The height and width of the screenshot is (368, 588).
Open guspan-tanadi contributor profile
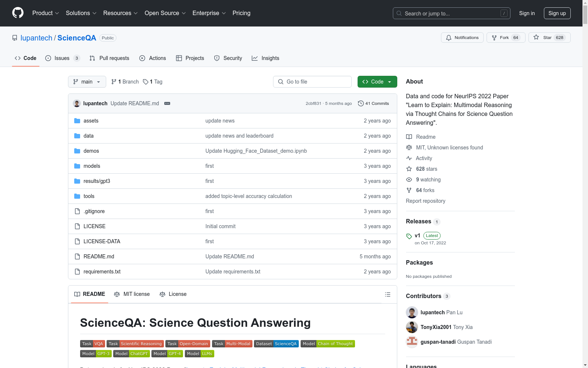(456, 342)
